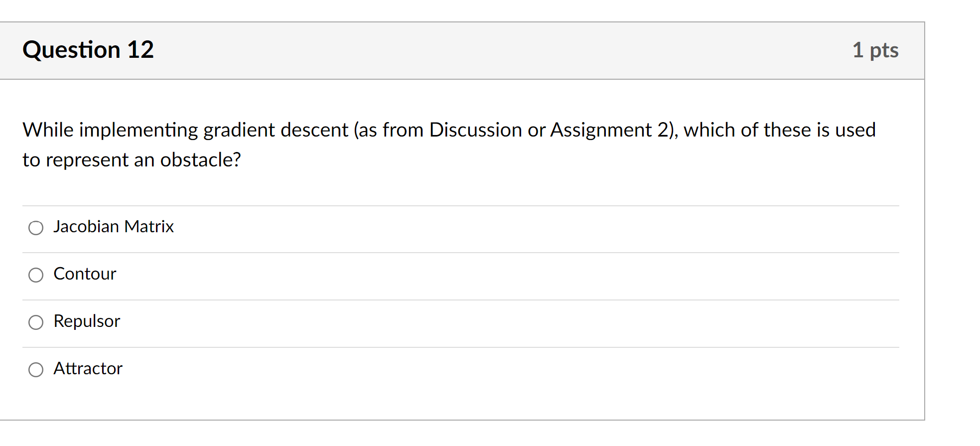
Task: Click the 1 pts label
Action: point(876,50)
